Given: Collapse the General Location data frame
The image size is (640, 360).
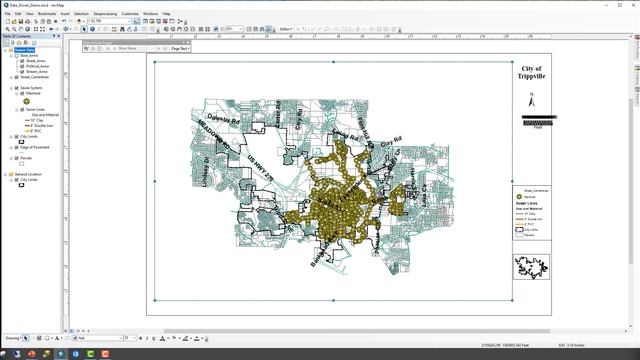Looking at the screenshot, I should [x=6, y=174].
